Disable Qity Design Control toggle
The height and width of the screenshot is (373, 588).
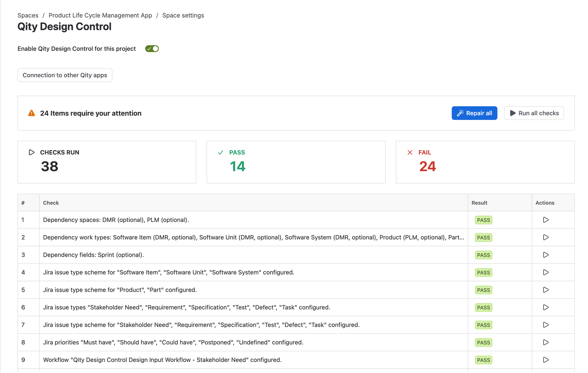tap(152, 49)
